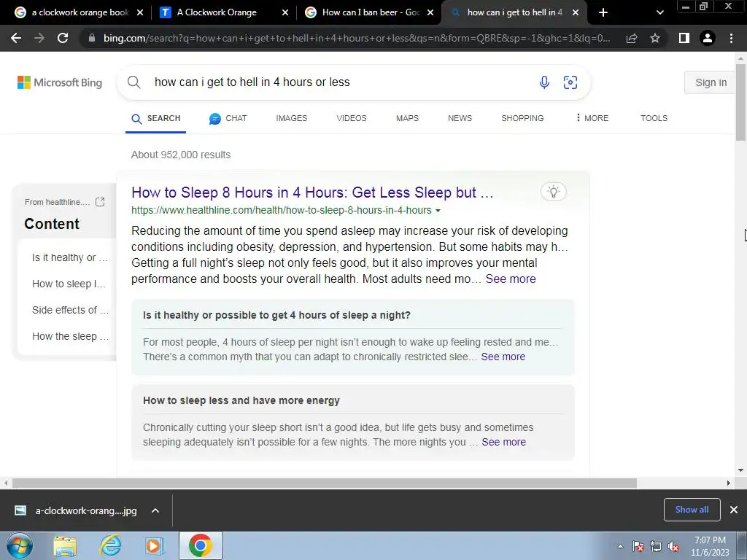
Task: Reload the page with the refresh icon
Action: tap(63, 38)
